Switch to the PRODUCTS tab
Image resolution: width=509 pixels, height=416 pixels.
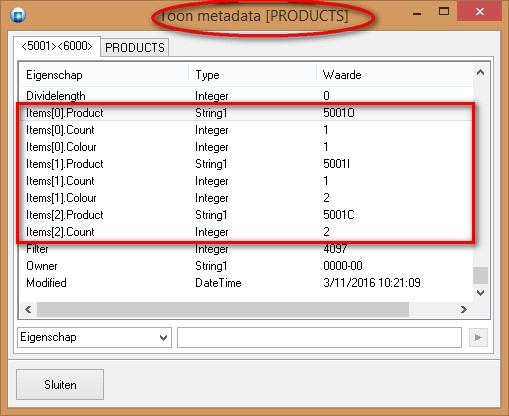point(135,47)
